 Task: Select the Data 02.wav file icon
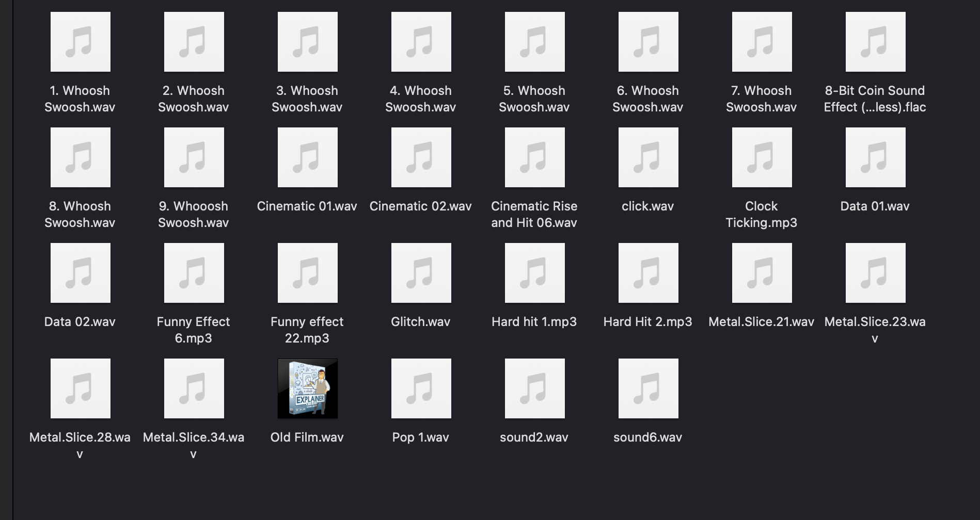coord(80,273)
